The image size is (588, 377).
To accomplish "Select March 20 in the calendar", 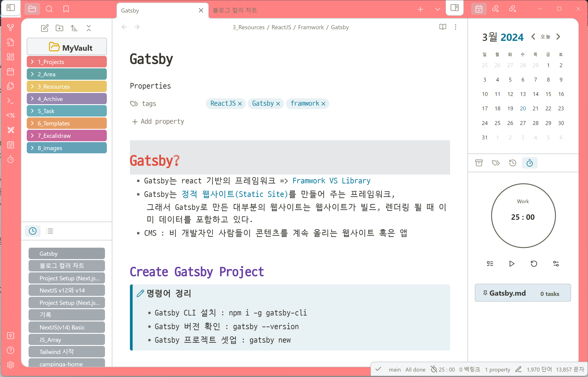I will (x=523, y=109).
